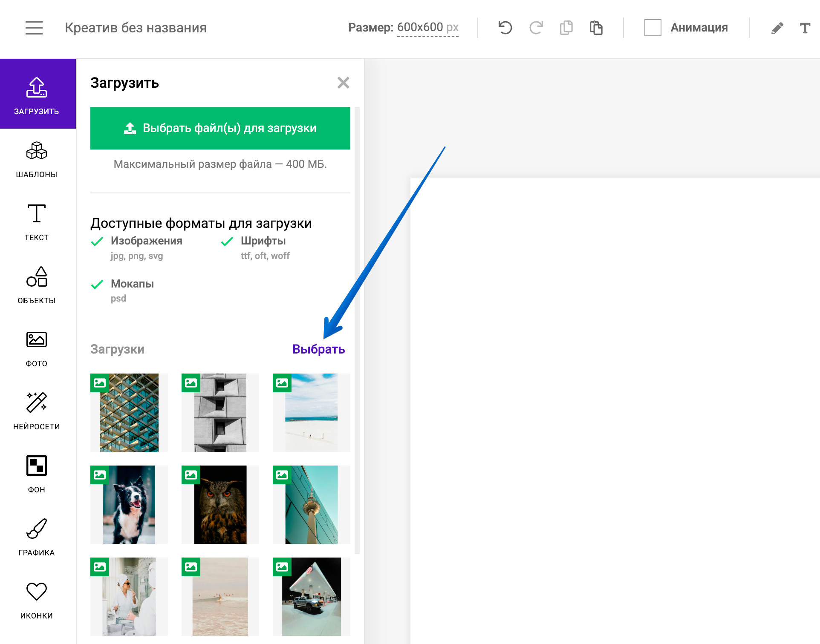Open the hamburger menu

coord(34,28)
